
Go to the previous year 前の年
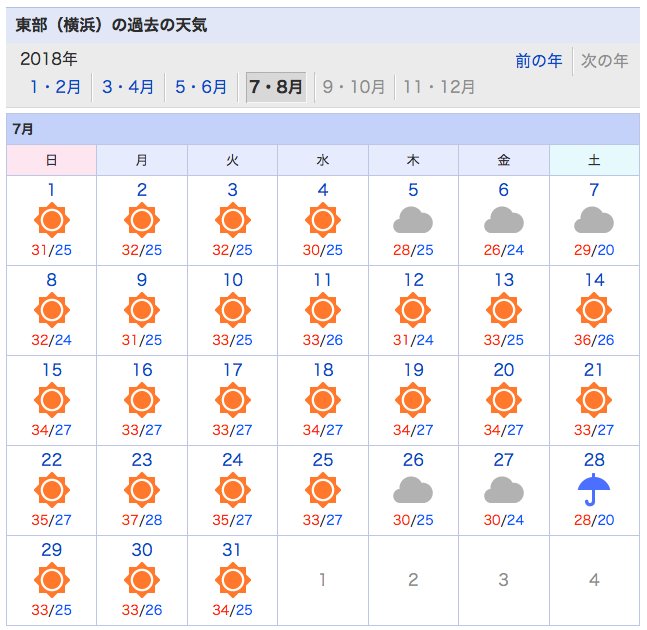point(538,61)
